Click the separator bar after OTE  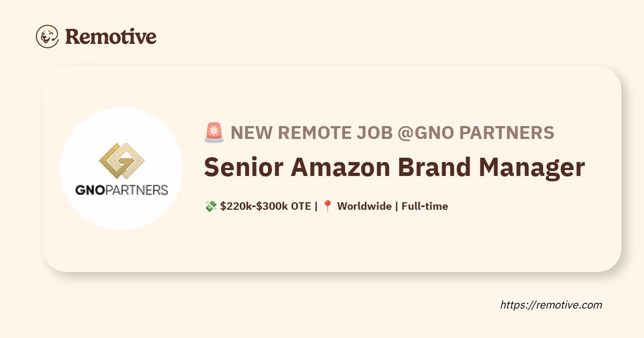[316, 206]
